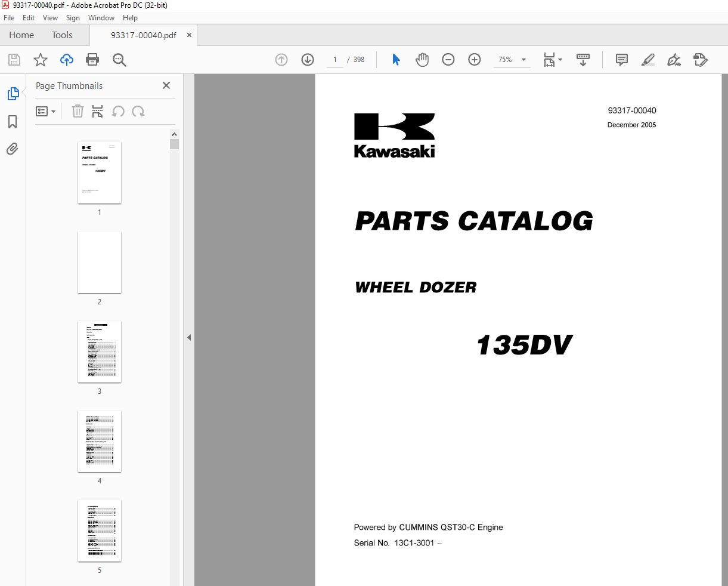
Task: Add bookmark star icon in toolbar
Action: [41, 60]
